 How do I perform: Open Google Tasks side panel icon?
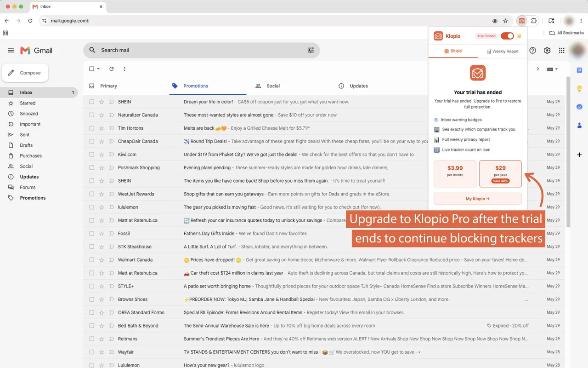point(579,107)
